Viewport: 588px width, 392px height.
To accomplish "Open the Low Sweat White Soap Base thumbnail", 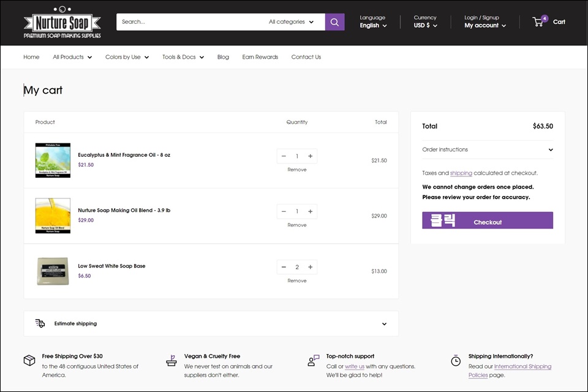I will pos(53,271).
